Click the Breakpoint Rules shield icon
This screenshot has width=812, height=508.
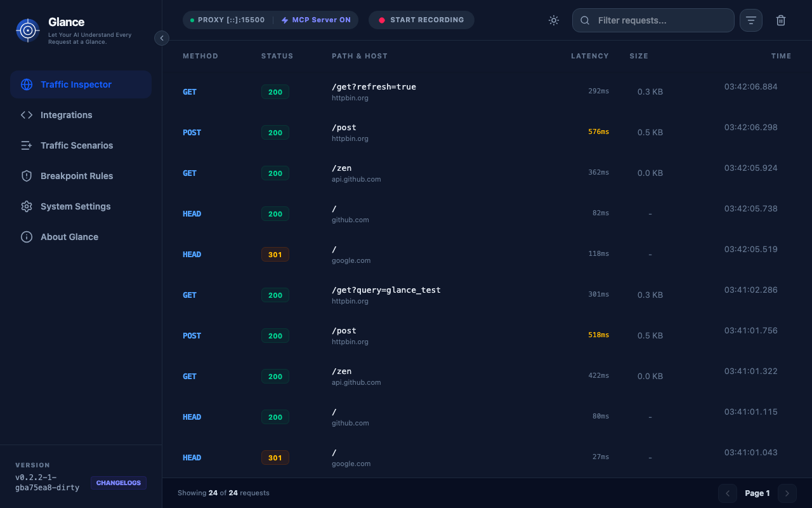coord(27,176)
